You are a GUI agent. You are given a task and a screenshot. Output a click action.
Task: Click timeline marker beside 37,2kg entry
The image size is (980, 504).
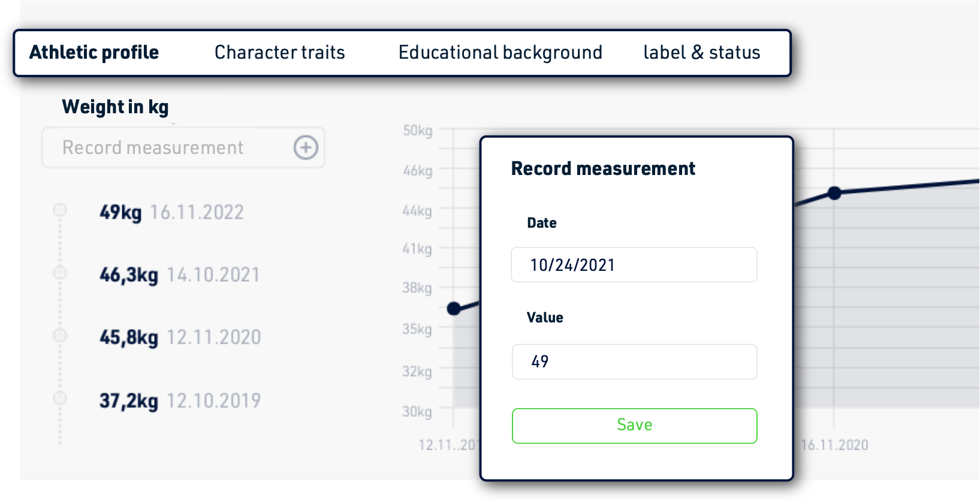(x=60, y=398)
